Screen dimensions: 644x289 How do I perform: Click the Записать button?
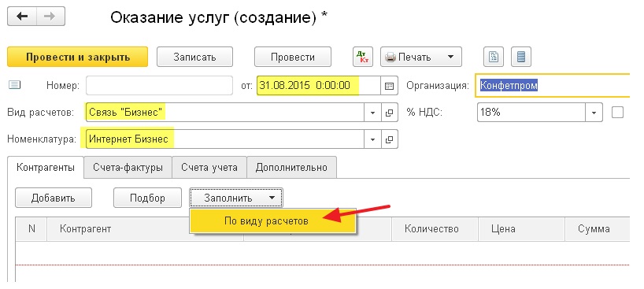194,57
